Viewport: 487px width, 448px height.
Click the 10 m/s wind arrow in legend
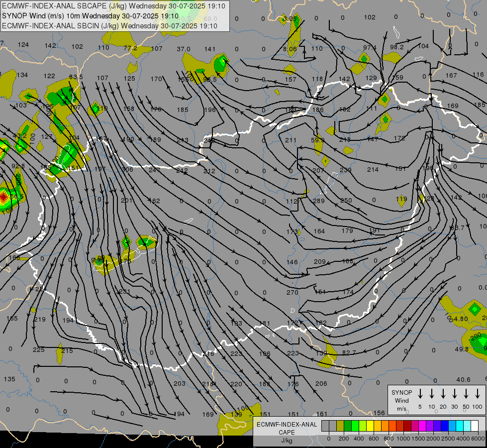click(x=431, y=394)
